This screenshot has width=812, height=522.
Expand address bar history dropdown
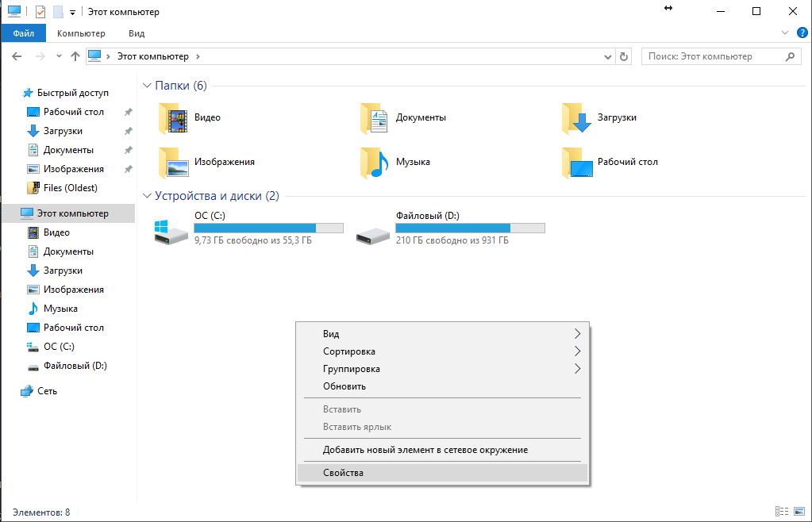[x=608, y=57]
